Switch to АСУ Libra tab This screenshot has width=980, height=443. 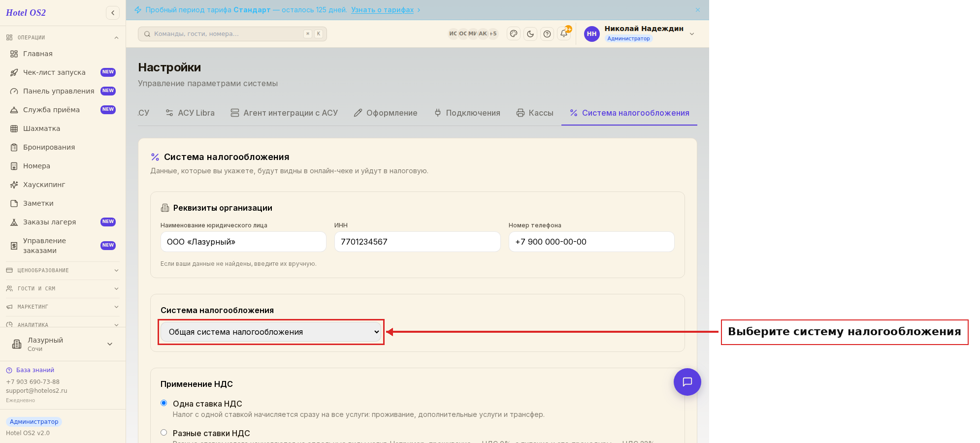coord(190,113)
